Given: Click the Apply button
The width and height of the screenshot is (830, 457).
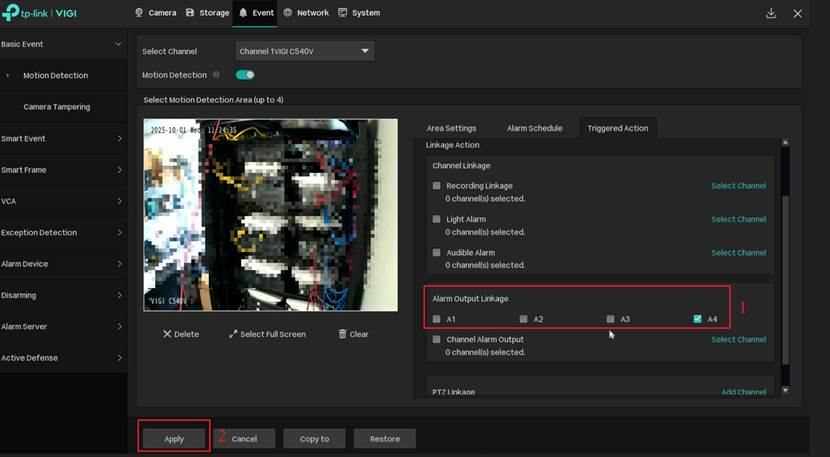Looking at the screenshot, I should pos(174,438).
